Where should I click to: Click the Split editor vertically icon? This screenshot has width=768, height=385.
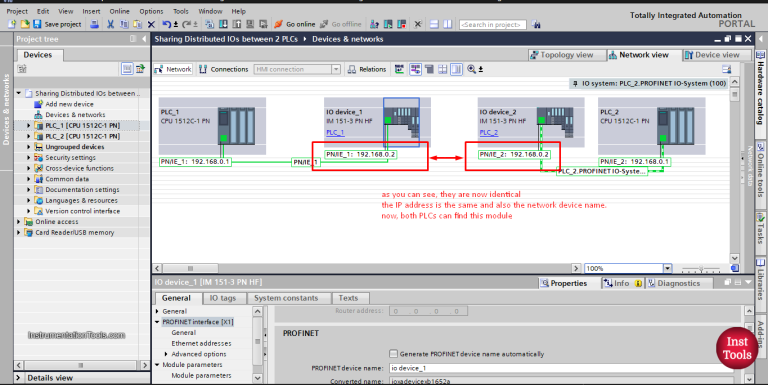(x=448, y=24)
